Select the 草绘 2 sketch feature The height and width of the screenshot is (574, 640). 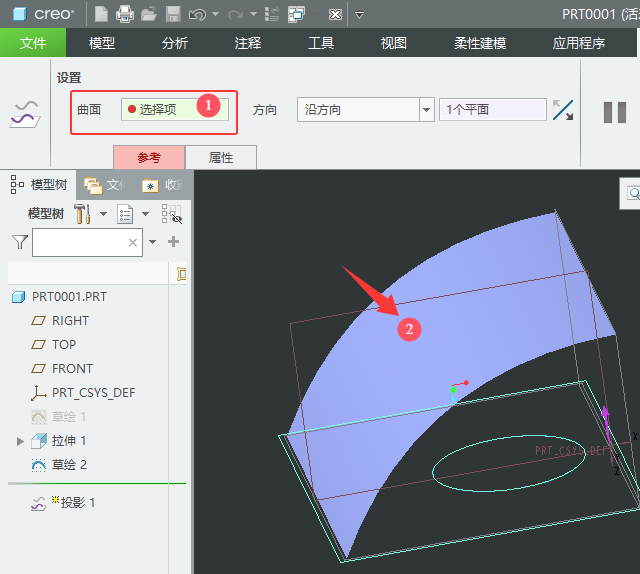[x=59, y=465]
